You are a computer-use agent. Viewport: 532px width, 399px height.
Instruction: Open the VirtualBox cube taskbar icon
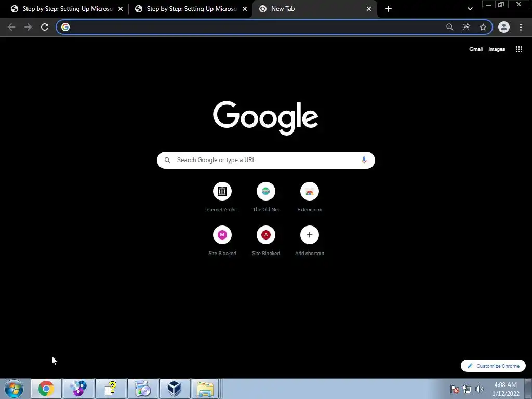coord(175,389)
